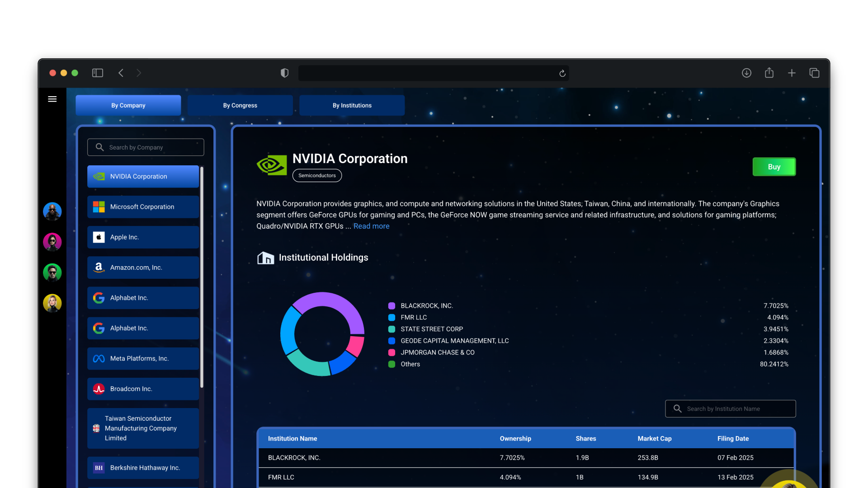
Task: Switch to By Institutions tab
Action: pyautogui.click(x=352, y=105)
